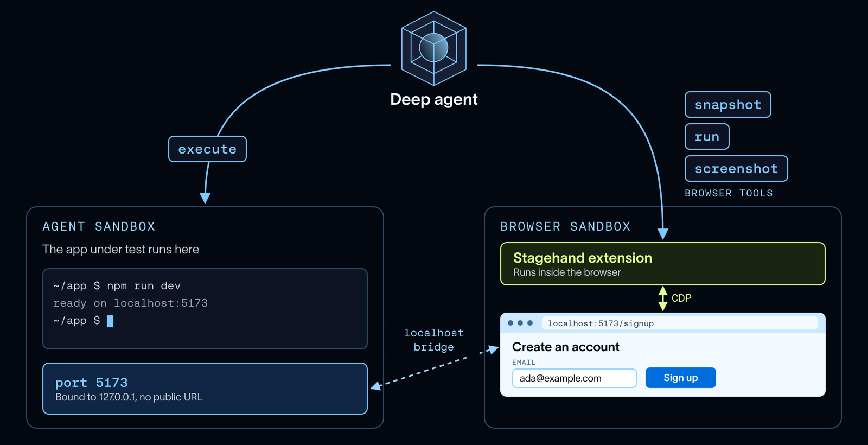Choose the run browser tool

[x=707, y=136]
